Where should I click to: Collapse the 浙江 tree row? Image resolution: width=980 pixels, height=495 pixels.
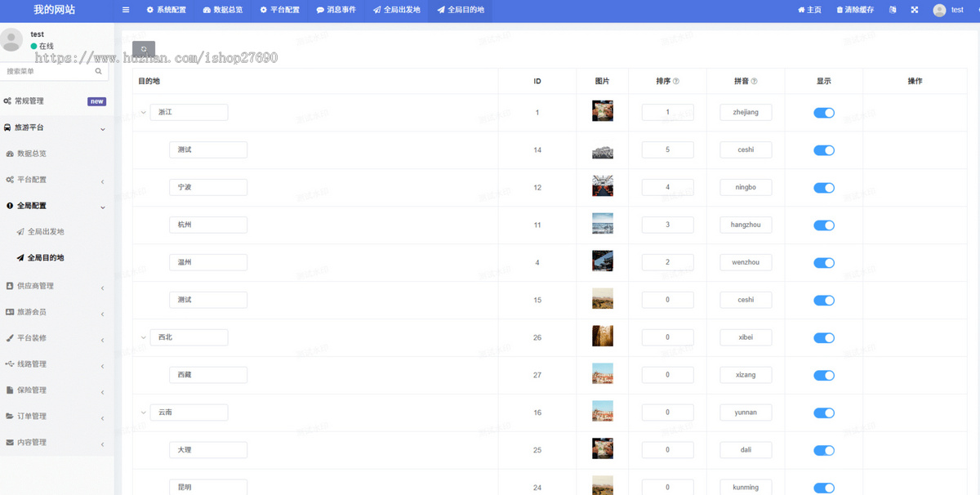144,113
